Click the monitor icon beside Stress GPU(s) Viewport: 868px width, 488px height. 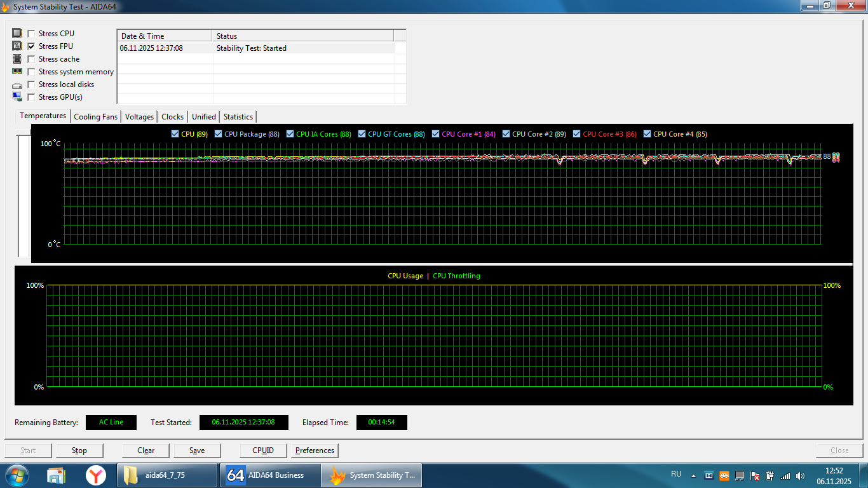click(17, 97)
